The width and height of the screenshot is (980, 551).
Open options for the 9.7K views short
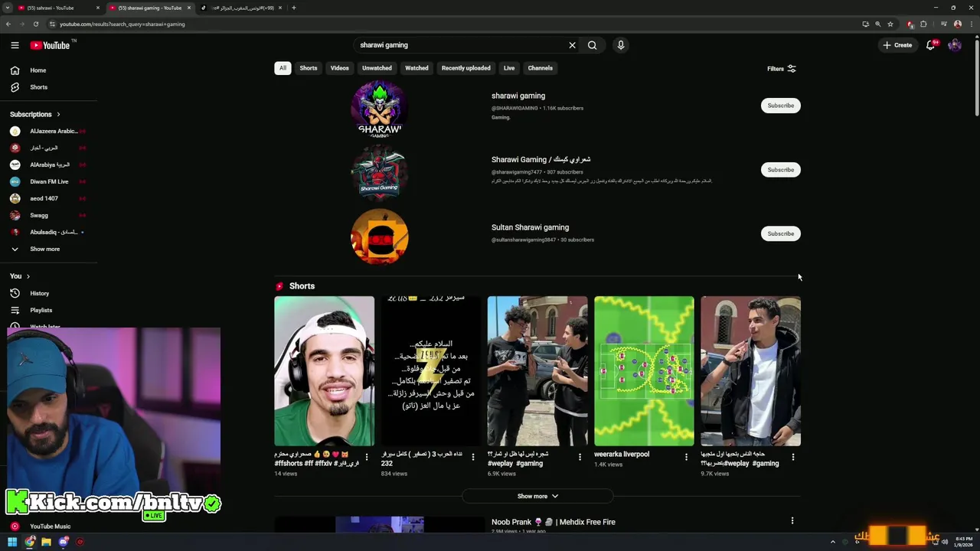[793, 457]
